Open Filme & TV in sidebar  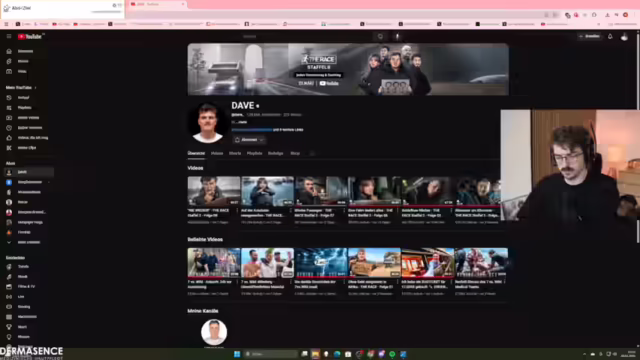(x=25, y=287)
